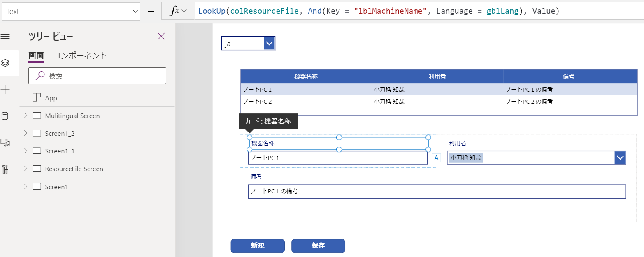Image resolution: width=644 pixels, height=257 pixels.
Task: Expand the Mulitingual Screen node
Action: point(26,116)
